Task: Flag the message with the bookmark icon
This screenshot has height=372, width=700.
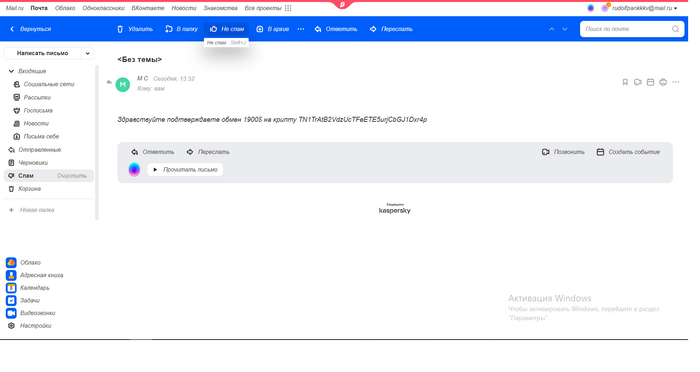Action: tap(625, 82)
